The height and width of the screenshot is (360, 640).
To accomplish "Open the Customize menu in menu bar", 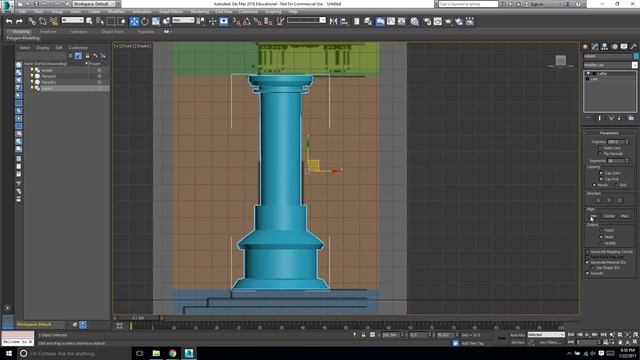I will point(248,11).
